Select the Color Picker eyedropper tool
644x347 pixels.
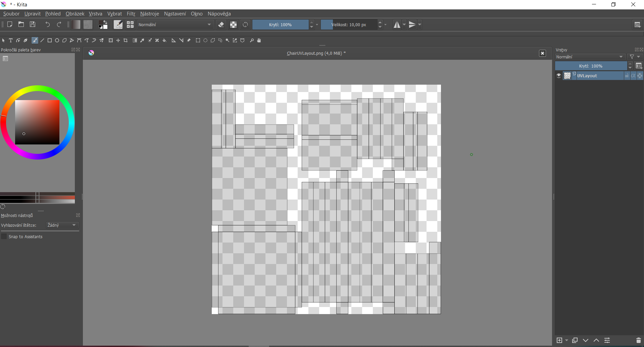(142, 40)
